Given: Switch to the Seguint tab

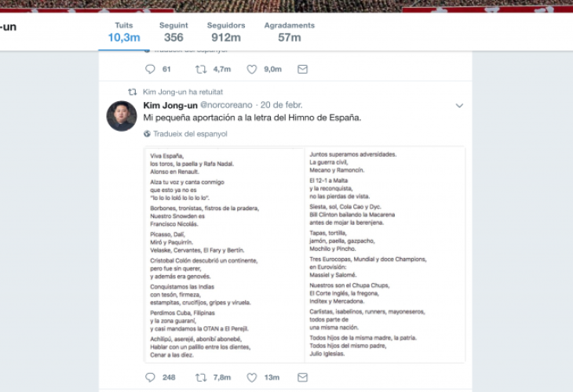Looking at the screenshot, I should tap(173, 32).
